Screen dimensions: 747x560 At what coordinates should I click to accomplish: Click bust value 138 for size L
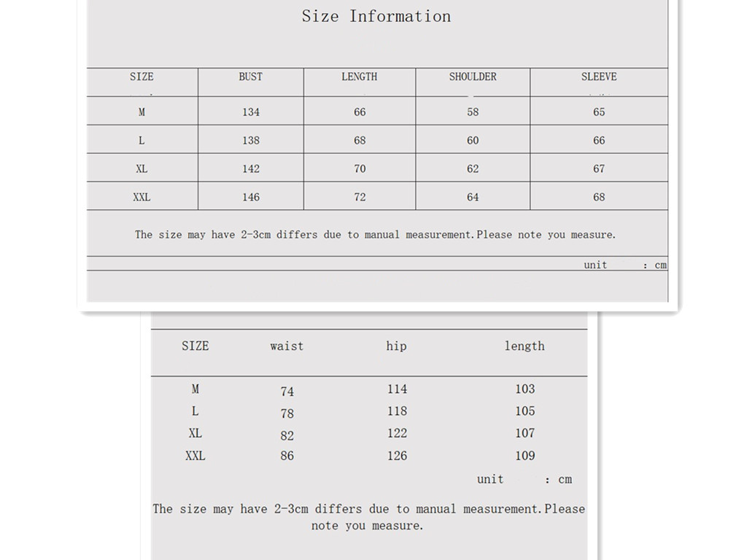coord(251,141)
